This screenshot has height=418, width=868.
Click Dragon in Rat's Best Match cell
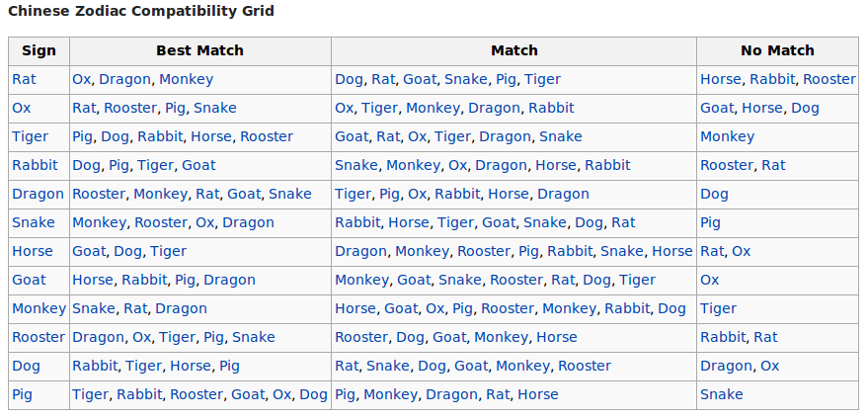pos(124,80)
